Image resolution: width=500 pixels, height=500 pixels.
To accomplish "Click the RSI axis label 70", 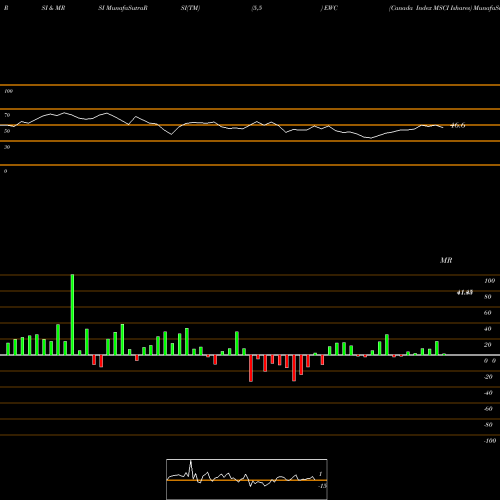I will tap(7, 115).
